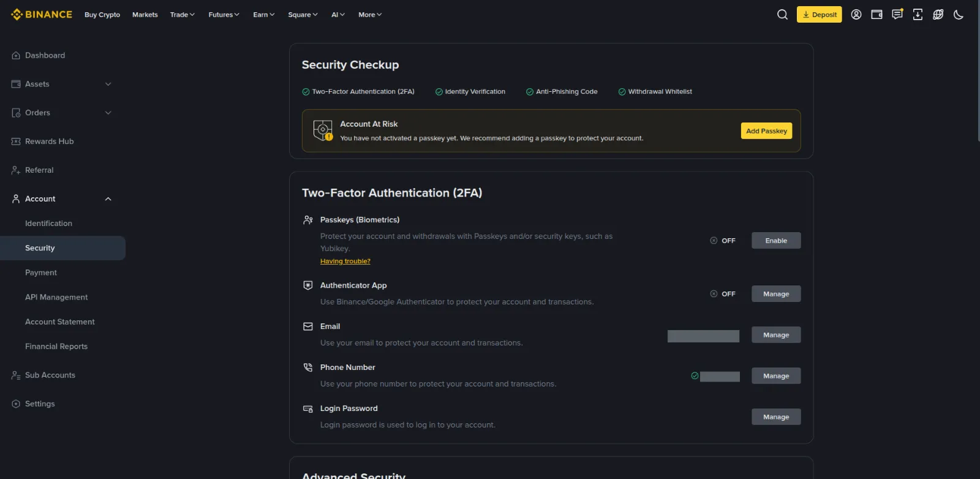Click the Authenticator App OFF status indicator

[723, 294]
